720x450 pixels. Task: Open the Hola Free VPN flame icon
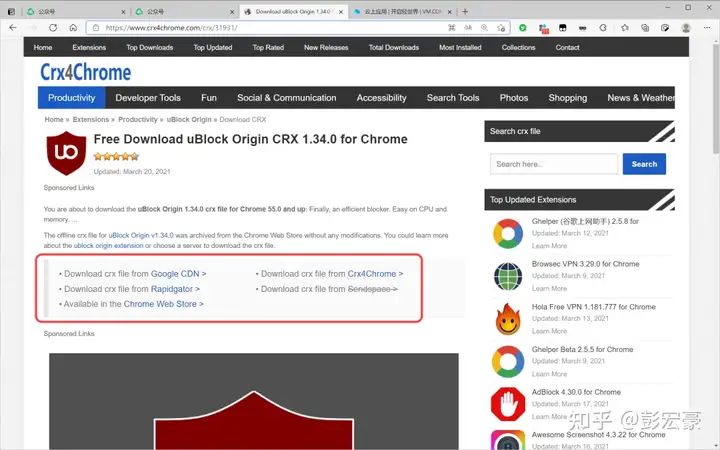508,319
